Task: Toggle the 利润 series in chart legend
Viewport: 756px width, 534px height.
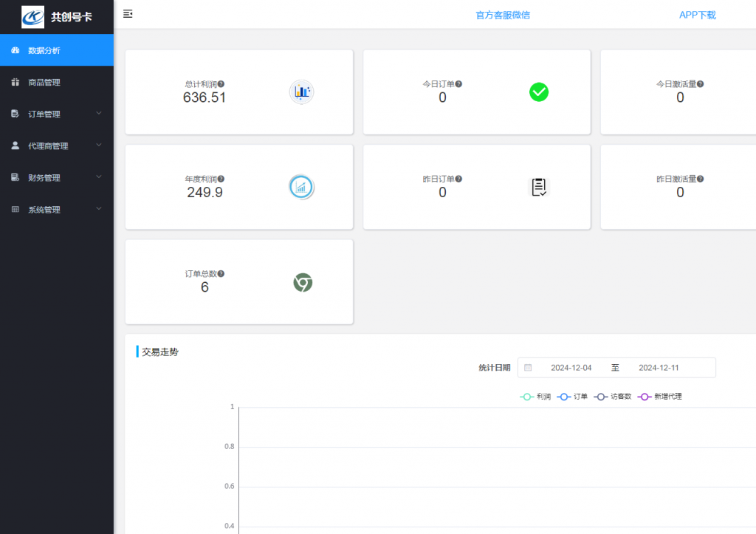Action: 536,397
